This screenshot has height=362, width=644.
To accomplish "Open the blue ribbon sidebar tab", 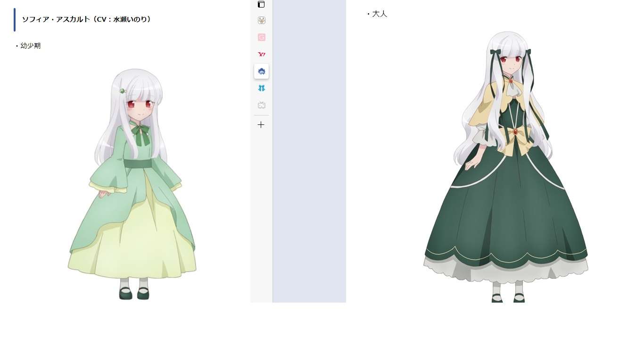I will pyautogui.click(x=262, y=88).
